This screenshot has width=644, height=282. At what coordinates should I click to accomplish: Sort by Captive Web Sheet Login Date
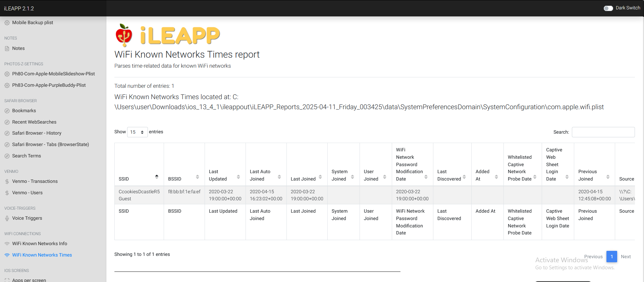click(558, 164)
